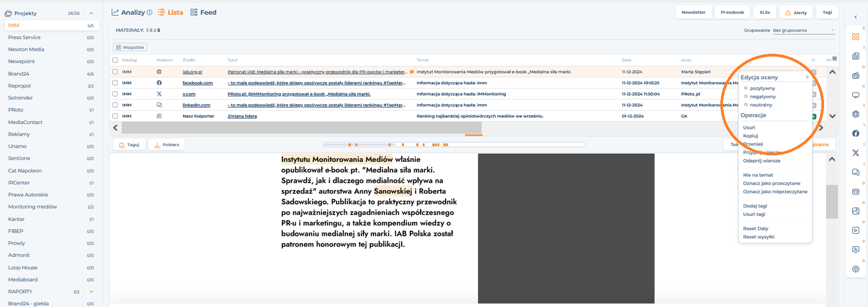Open the facebook.com source link
Image resolution: width=868 pixels, height=307 pixels.
tap(198, 83)
